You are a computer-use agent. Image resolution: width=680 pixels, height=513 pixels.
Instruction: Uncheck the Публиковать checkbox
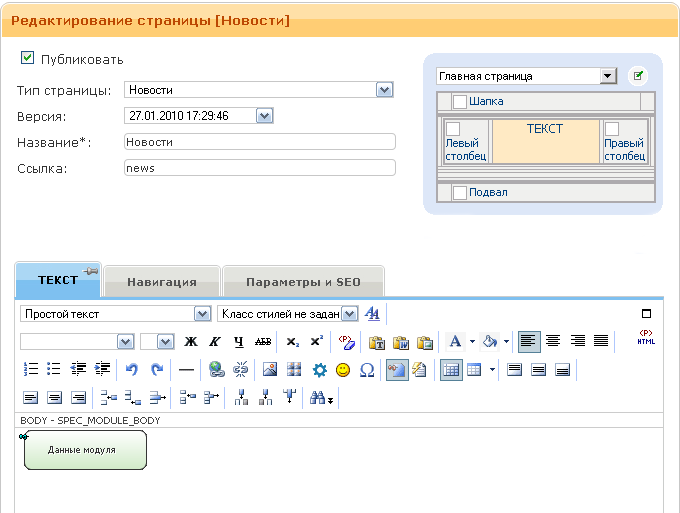click(x=28, y=58)
